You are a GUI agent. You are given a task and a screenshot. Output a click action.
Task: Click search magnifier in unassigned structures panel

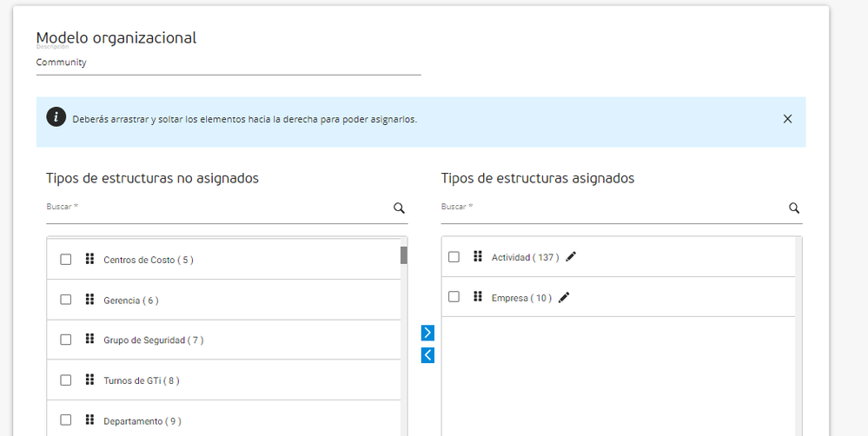[x=399, y=208]
